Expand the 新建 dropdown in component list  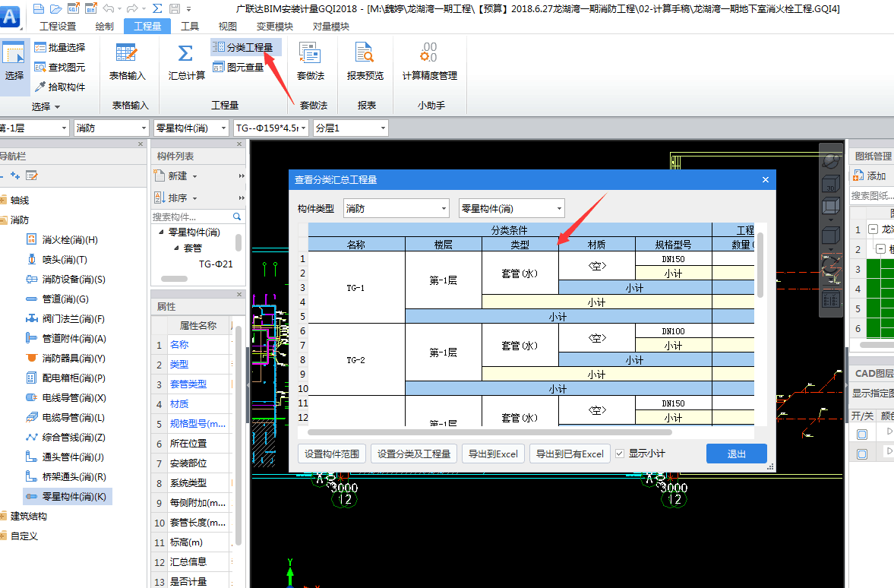pyautogui.click(x=195, y=176)
